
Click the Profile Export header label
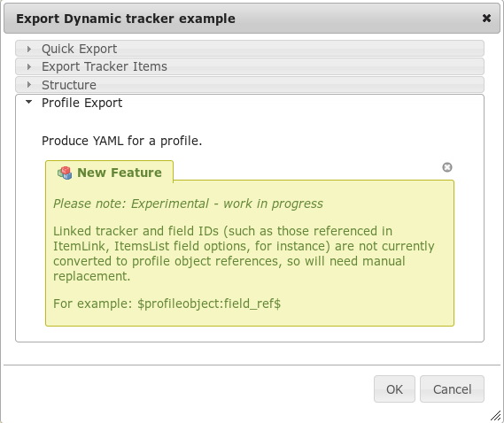[x=82, y=104]
